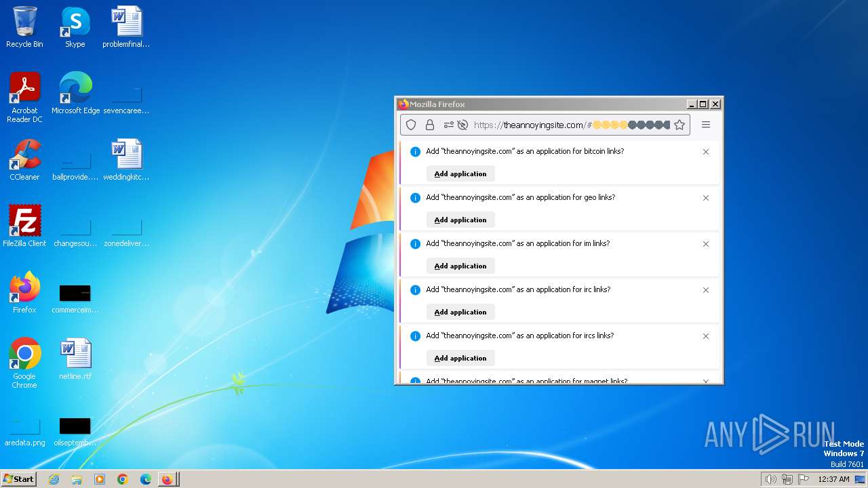This screenshot has width=868, height=488.
Task: Launch Google Chrome desktop shortcut
Action: point(24,363)
